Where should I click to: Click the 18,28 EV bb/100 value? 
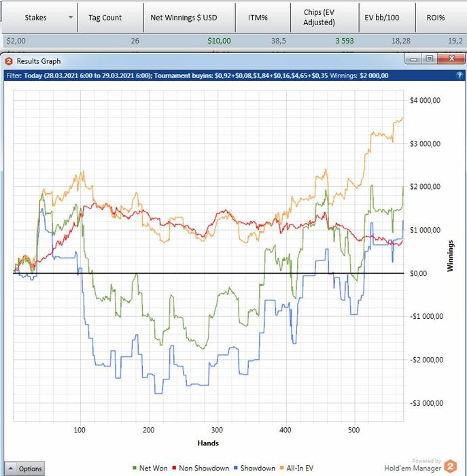pos(401,41)
